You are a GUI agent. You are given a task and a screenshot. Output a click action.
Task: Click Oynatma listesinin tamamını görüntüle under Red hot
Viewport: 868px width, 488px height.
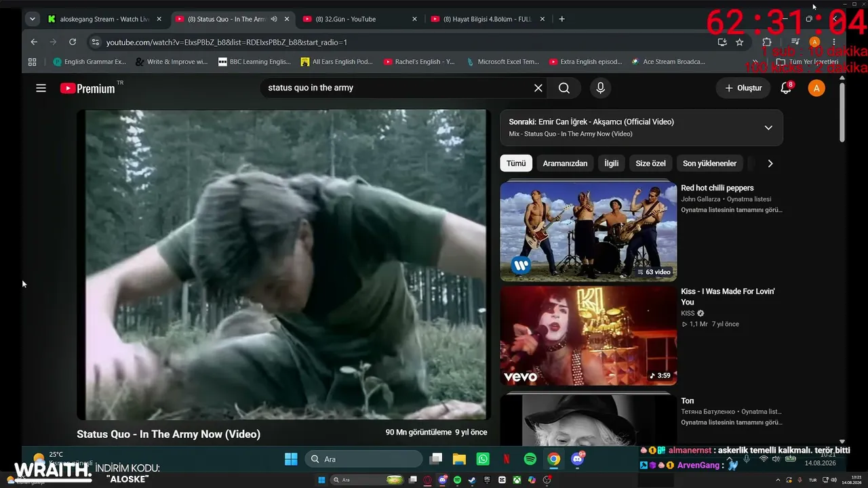pos(732,210)
